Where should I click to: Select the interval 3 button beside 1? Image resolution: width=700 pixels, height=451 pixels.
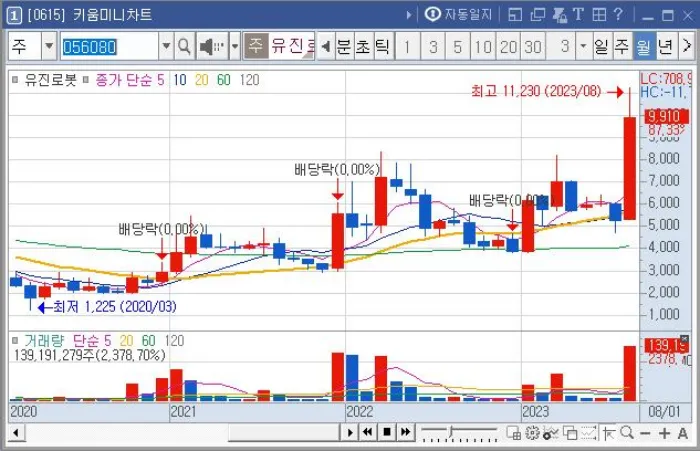click(x=433, y=46)
